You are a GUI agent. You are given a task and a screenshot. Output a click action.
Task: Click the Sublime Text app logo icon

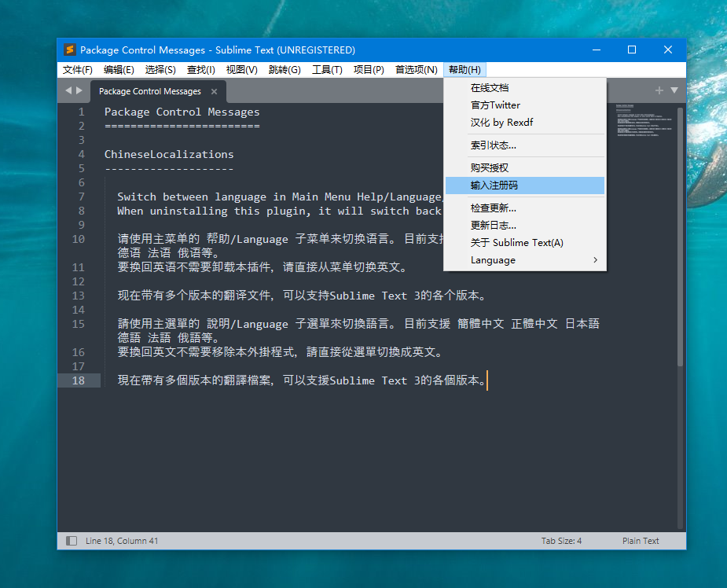tap(69, 50)
